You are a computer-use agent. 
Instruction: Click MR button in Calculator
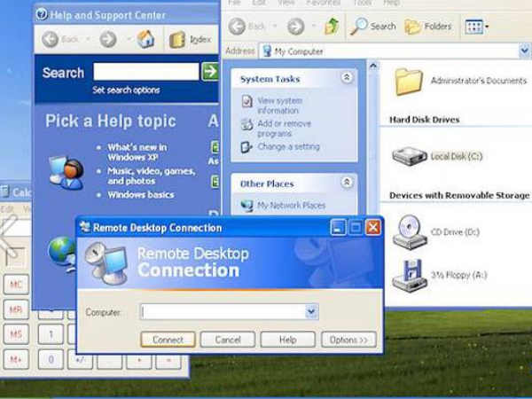coord(16,309)
